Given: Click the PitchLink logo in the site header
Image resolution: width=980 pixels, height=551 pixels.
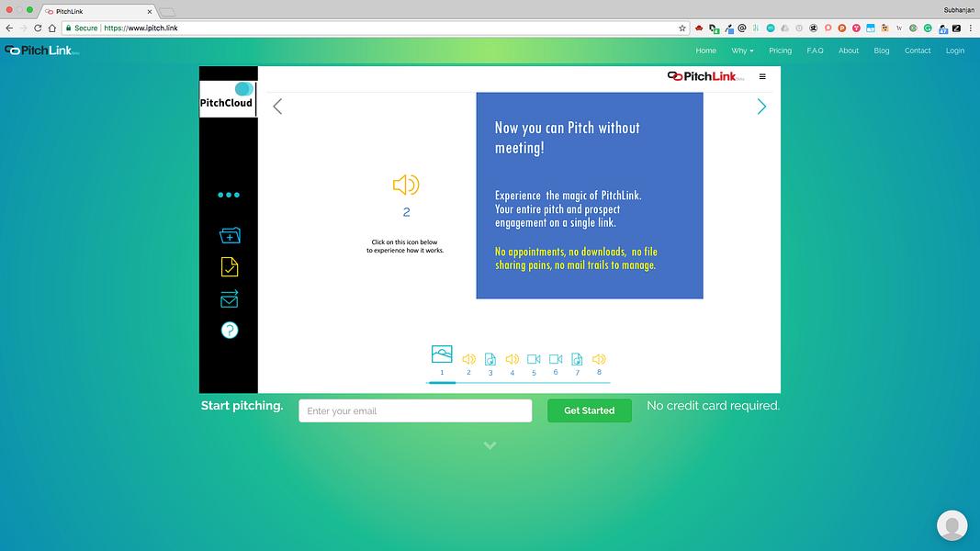Looking at the screenshot, I should (41, 51).
